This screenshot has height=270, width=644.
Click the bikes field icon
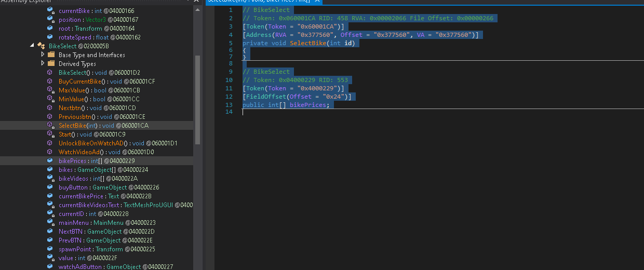point(50,170)
